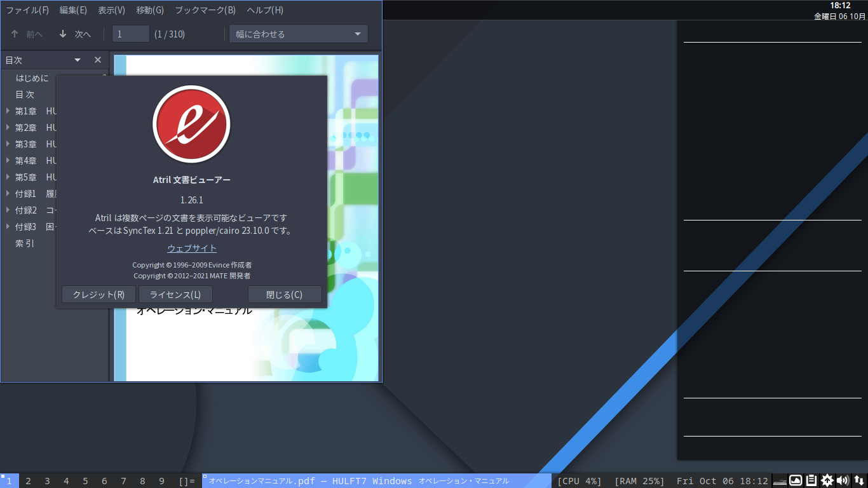Click the page number input field
Image resolution: width=868 pixels, height=488 pixels.
tap(131, 34)
